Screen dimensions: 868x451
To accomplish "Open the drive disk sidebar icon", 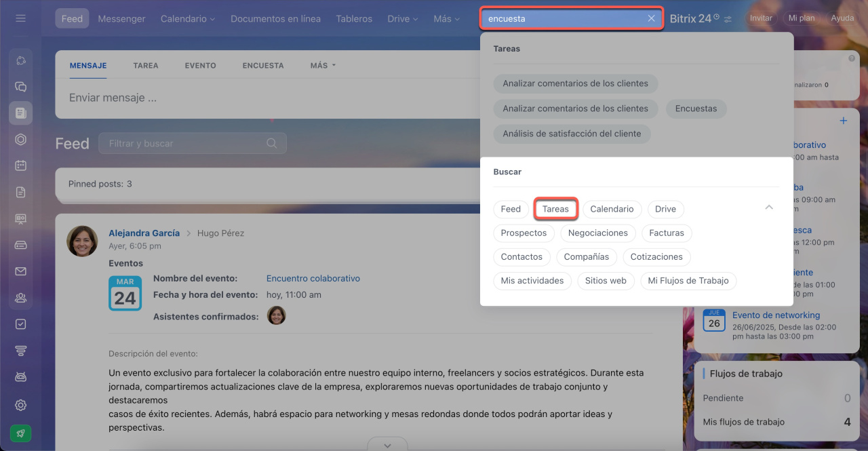I will coord(20,245).
